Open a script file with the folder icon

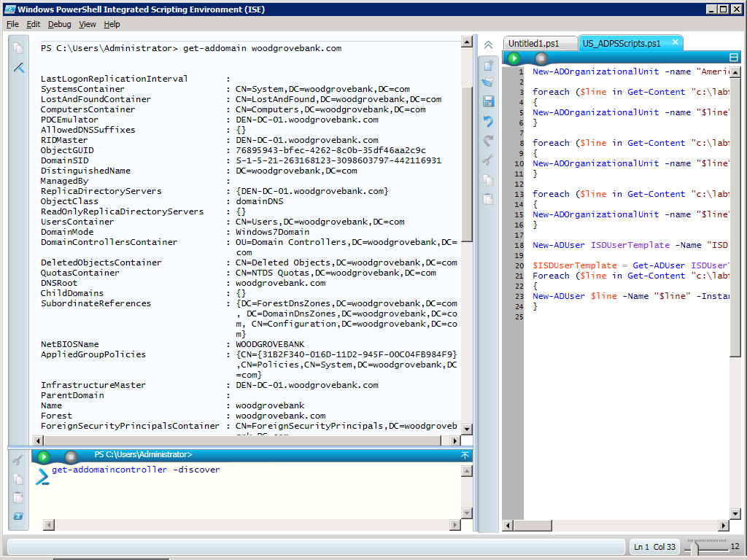[488, 82]
